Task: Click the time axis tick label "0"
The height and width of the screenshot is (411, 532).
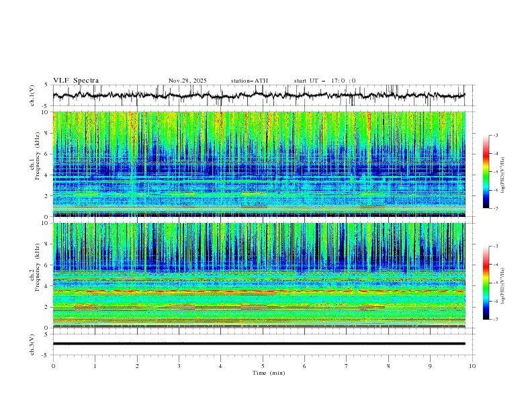Action: (53, 366)
